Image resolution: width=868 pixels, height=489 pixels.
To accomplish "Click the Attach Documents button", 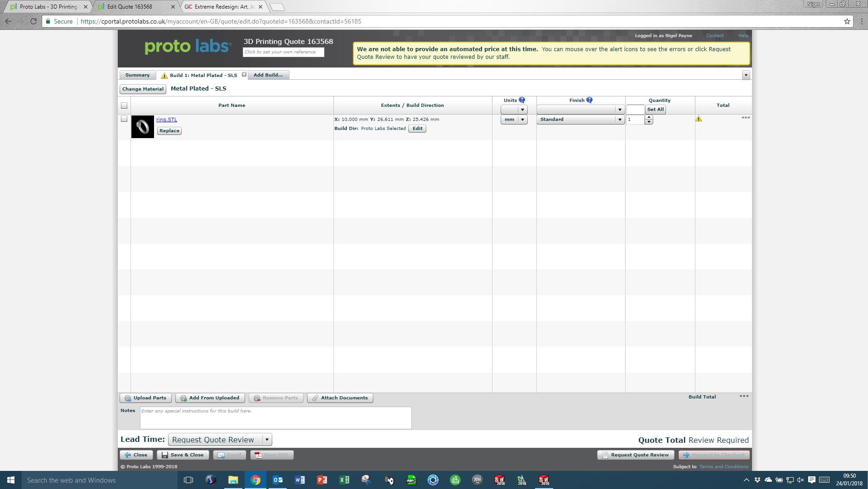I will [x=340, y=398].
